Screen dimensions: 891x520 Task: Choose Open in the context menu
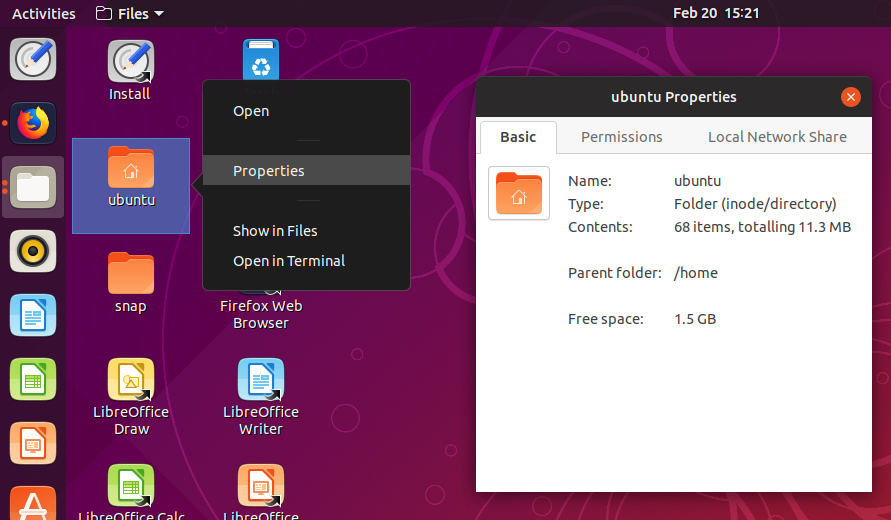point(306,111)
